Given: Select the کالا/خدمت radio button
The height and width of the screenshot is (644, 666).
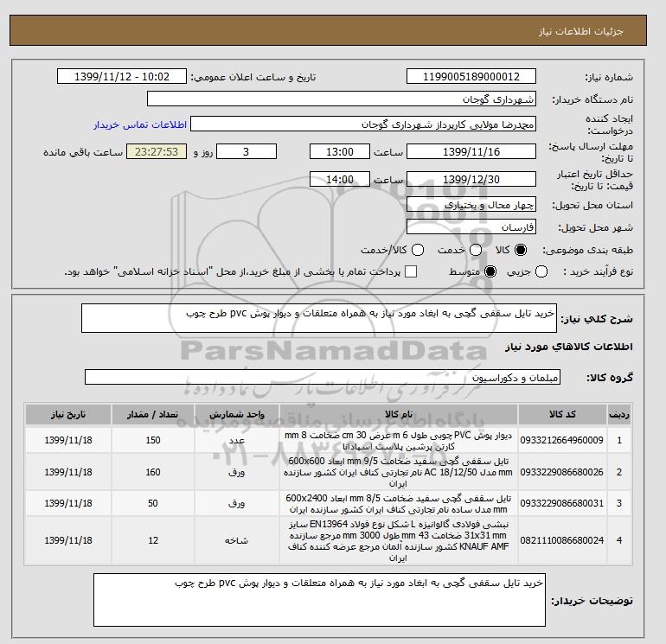Looking at the screenshot, I should click(418, 250).
